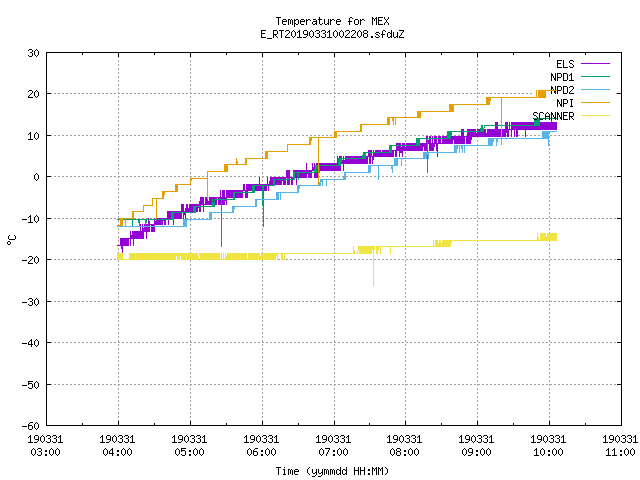The height and width of the screenshot is (480, 640).
Task: Click the y-axis label -60
Action: coord(31,426)
